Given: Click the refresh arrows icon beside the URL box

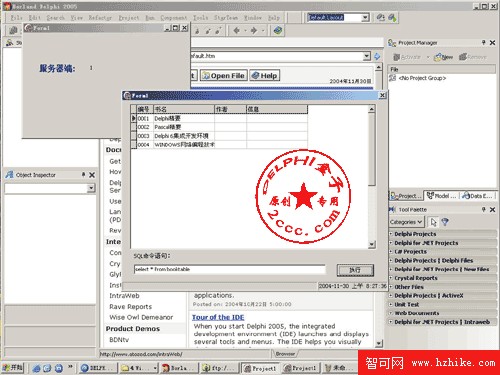Looking at the screenshot, I should point(377,56).
